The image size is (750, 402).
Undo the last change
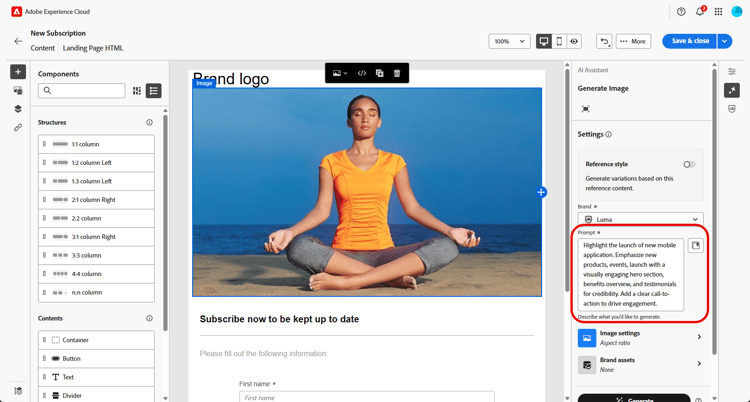tap(604, 41)
